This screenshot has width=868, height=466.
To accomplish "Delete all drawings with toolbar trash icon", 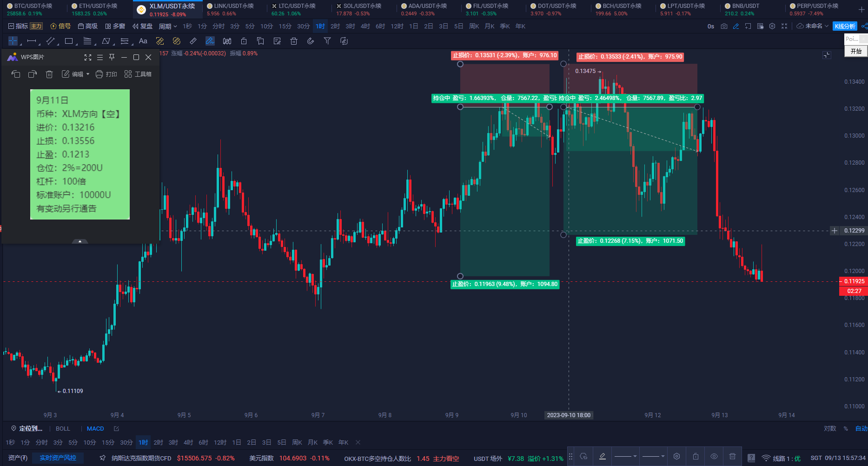I will (x=294, y=41).
